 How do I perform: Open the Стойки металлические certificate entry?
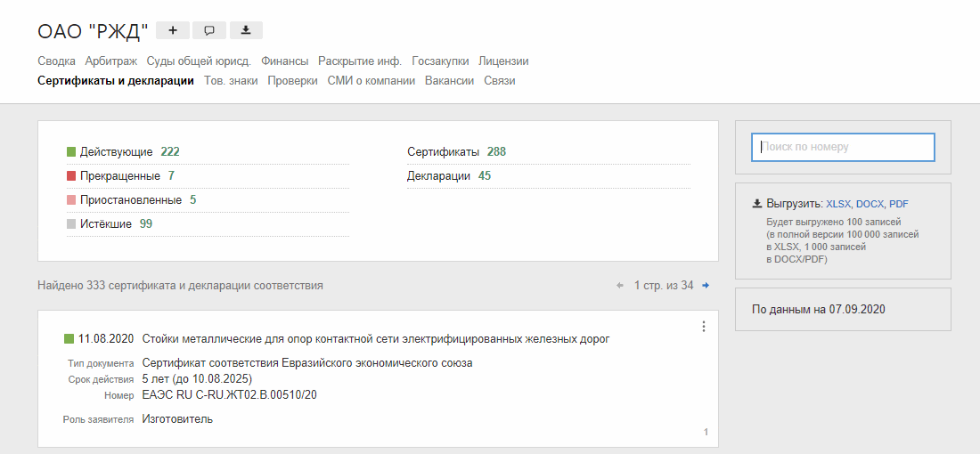tap(376, 339)
